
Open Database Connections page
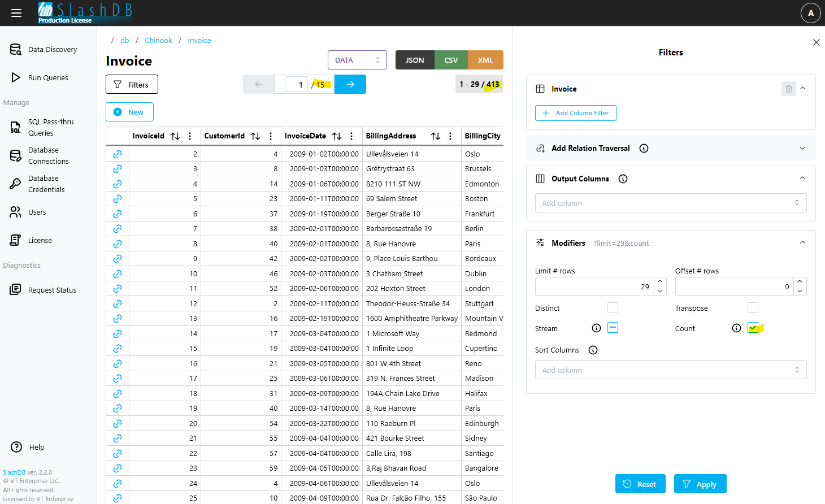click(40, 156)
